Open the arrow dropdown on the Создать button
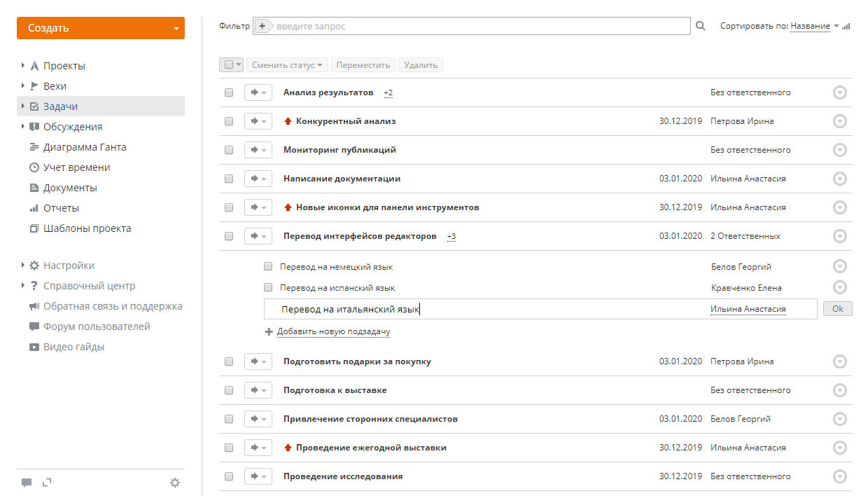Screen dimensions: 868x496 [176, 29]
